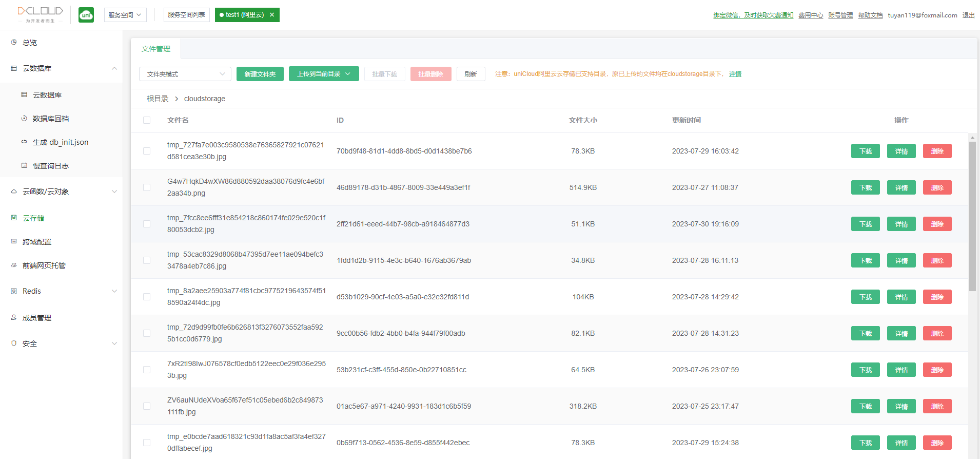Viewport: 980px width, 459px height.
Task: Expand the 上传到当前目录 upload dropdown
Action: point(324,74)
